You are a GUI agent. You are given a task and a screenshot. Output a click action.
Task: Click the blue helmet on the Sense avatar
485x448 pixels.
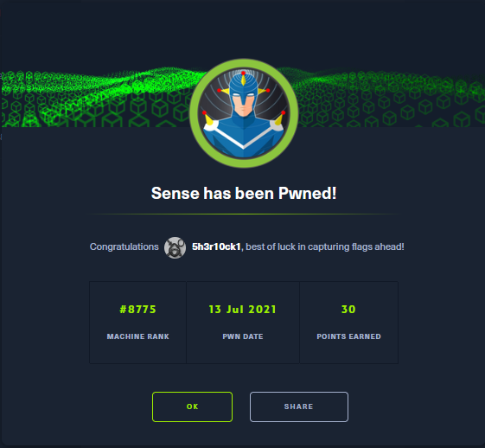point(244,90)
